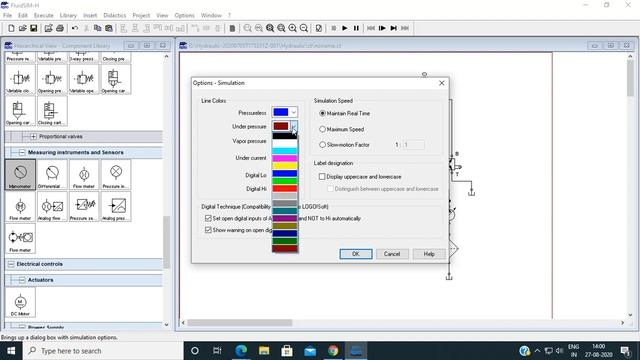Image resolution: width=640 pixels, height=360 pixels.
Task: Select the Closing cartridge component in library
Action: pyautogui.click(x=52, y=111)
